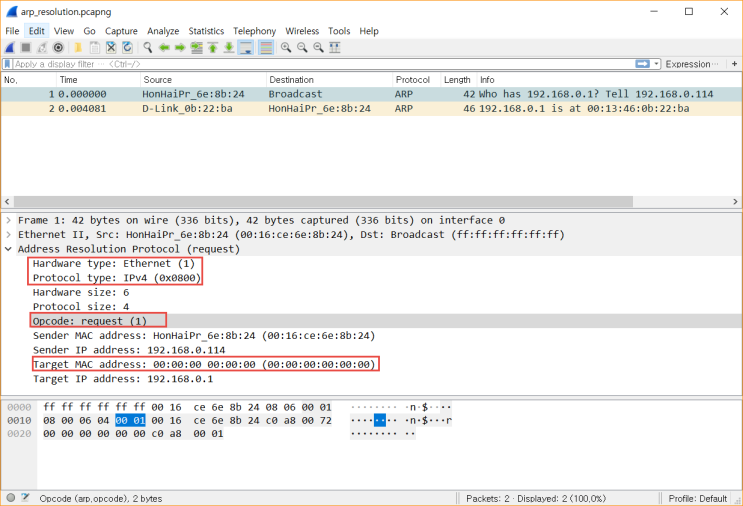Jump to the last packet
Image resolution: width=743 pixels, height=506 pixels.
point(229,47)
